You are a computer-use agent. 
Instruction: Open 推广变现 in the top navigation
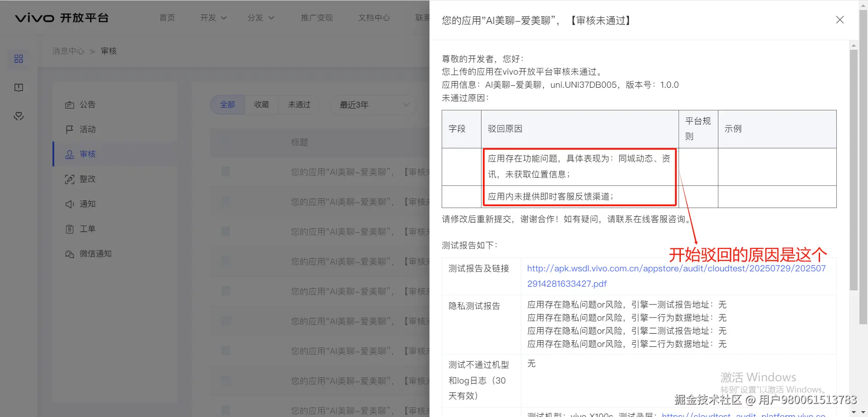(x=317, y=18)
